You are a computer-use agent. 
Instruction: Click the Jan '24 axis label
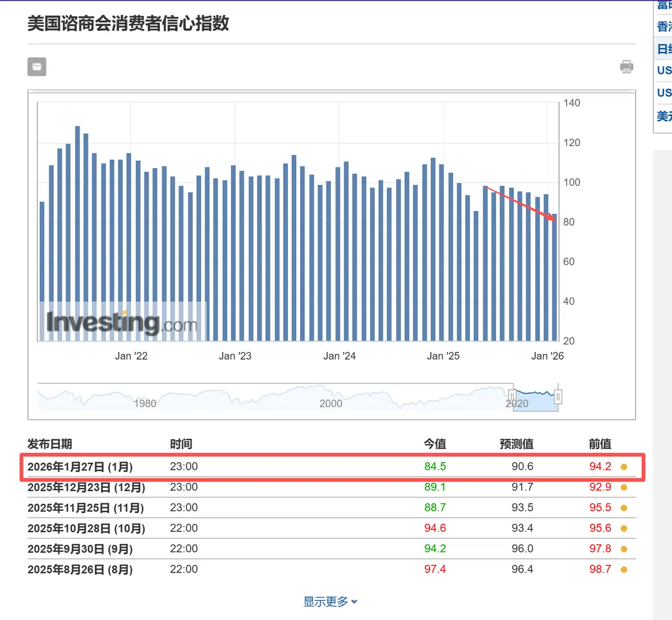coord(339,356)
